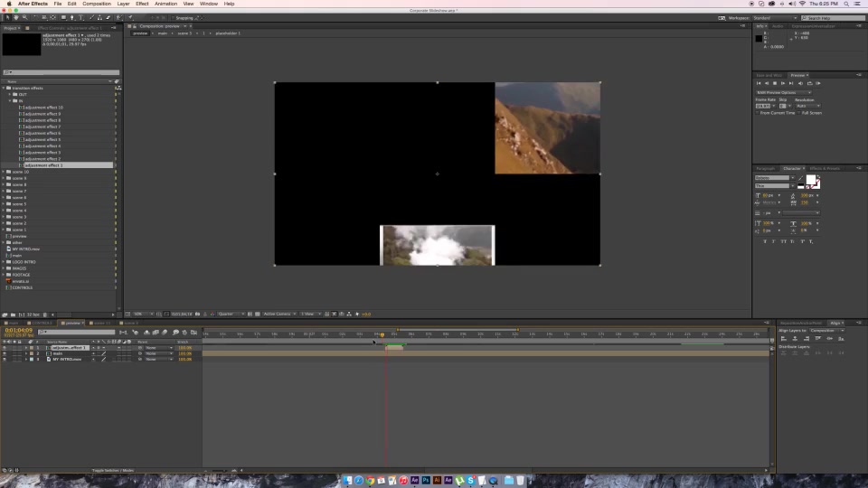Image resolution: width=868 pixels, height=488 pixels.
Task: Click the play/stop button in Preview panel
Action: click(x=775, y=83)
